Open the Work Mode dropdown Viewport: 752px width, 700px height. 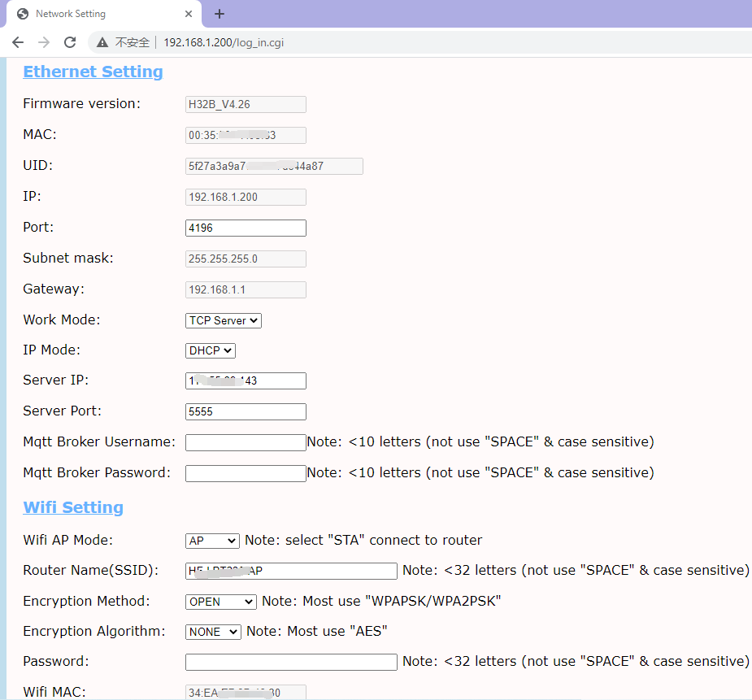click(224, 320)
